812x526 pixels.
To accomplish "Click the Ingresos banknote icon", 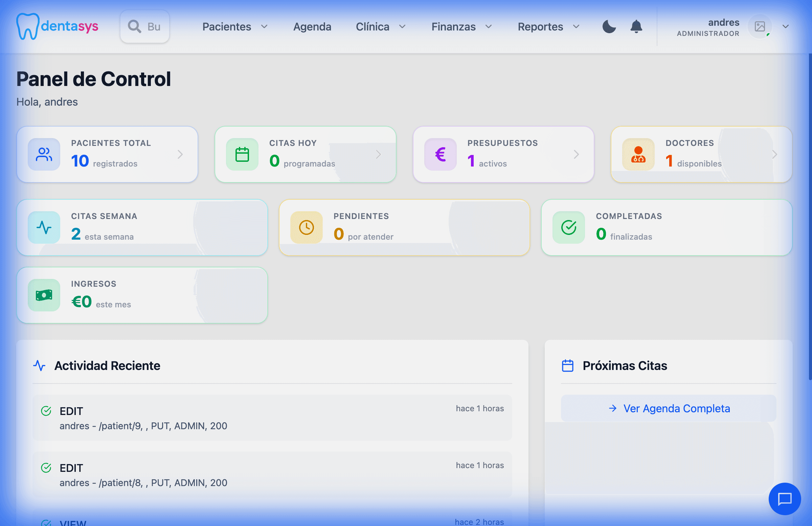I will click(x=44, y=295).
